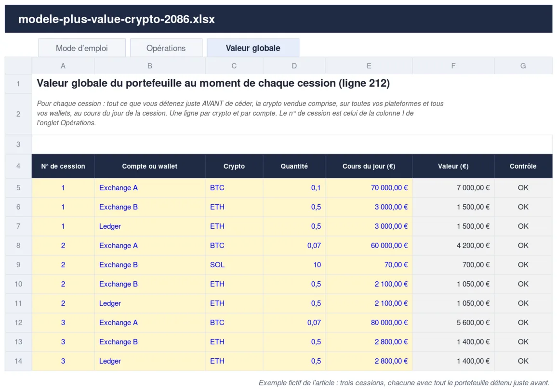557x392 pixels.
Task: Click the title cell 'Valeur globale du portefeuille'
Action: pos(213,83)
